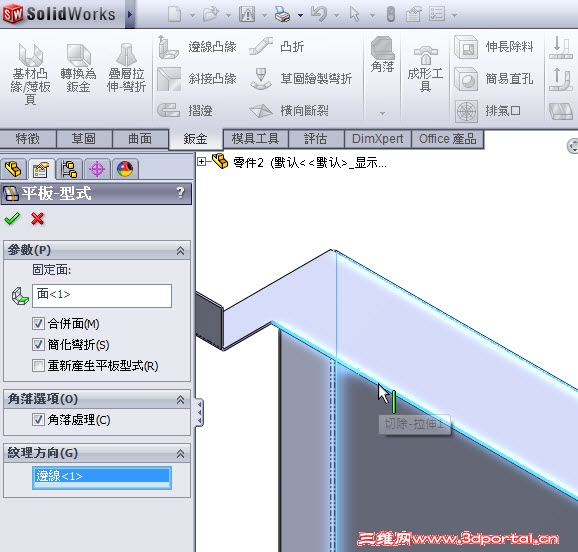Select the Edge Flange (邊線凸緣) tool
Viewport: 578px width, 552px height.
(x=197, y=47)
